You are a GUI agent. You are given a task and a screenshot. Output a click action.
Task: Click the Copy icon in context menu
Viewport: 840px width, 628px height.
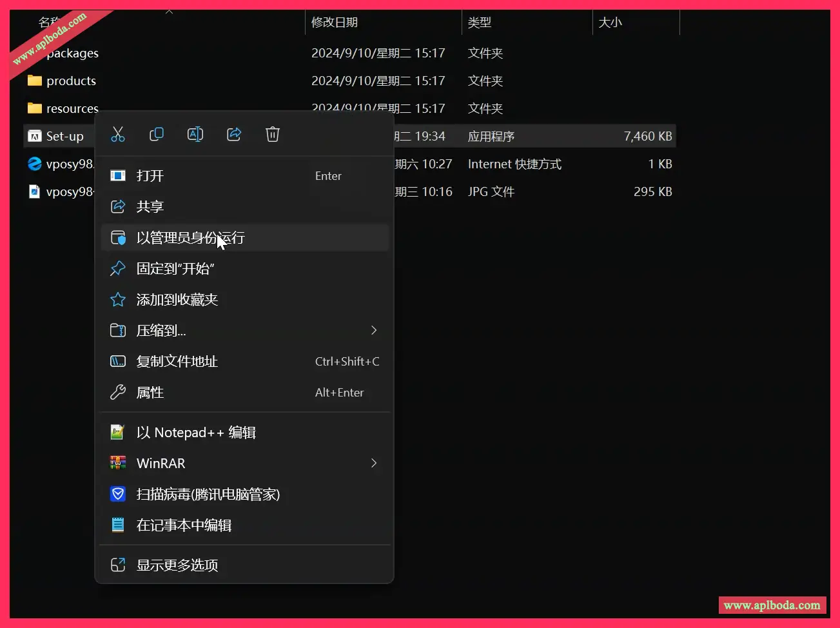pyautogui.click(x=157, y=134)
